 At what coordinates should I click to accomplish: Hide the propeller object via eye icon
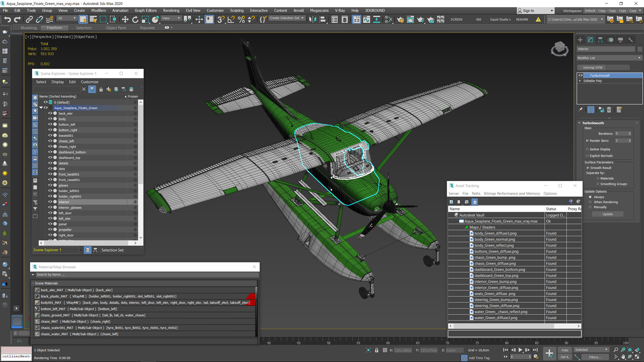coord(50,230)
